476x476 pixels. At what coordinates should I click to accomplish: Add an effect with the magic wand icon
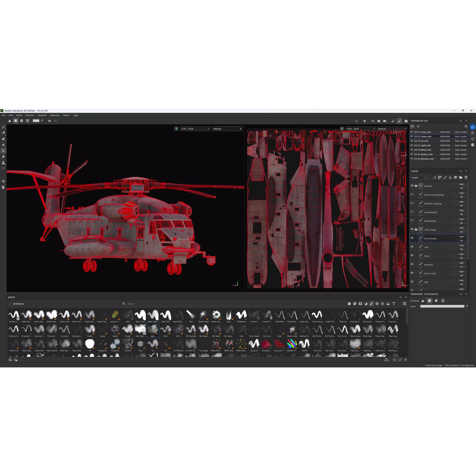(435, 177)
